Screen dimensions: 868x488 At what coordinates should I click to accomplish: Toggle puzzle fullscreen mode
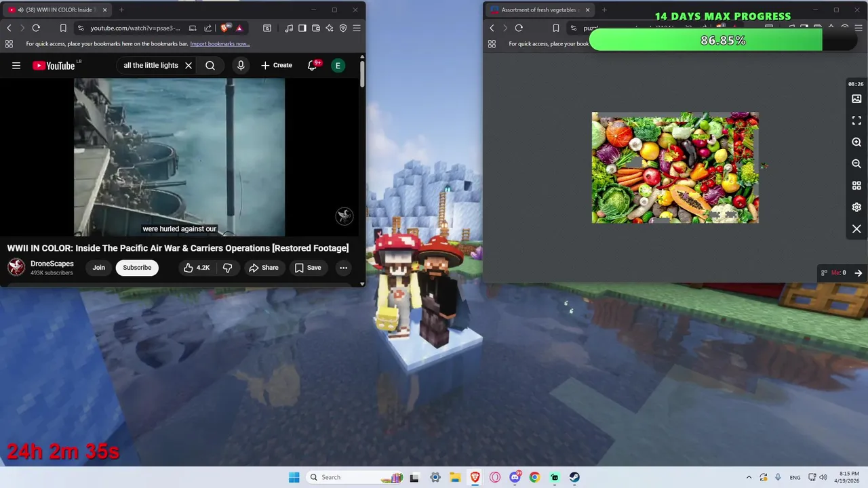point(856,121)
